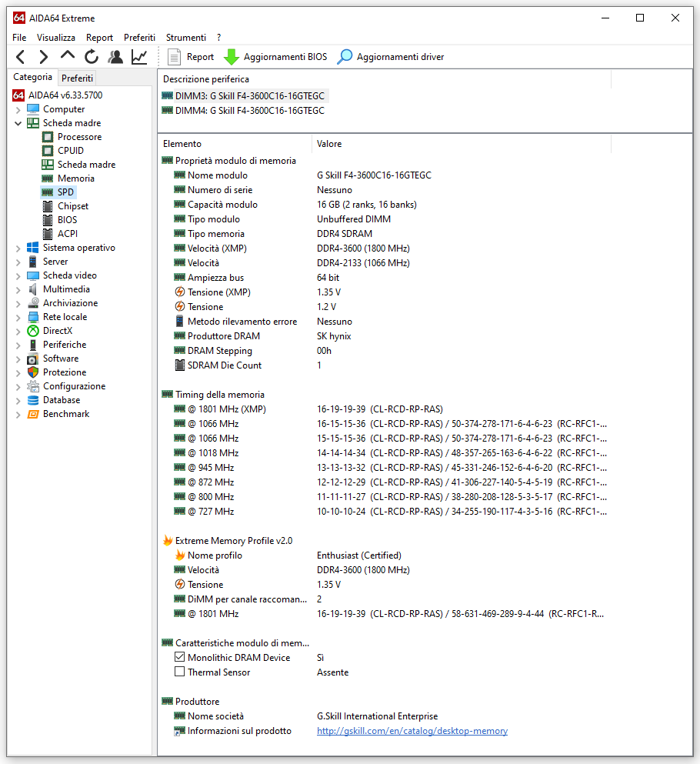Image resolution: width=700 pixels, height=764 pixels.
Task: Open the Preferiti menu in menu bar
Action: pos(139,38)
